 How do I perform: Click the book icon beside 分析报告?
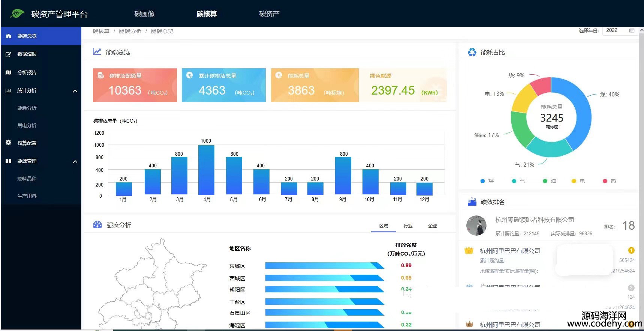point(9,72)
